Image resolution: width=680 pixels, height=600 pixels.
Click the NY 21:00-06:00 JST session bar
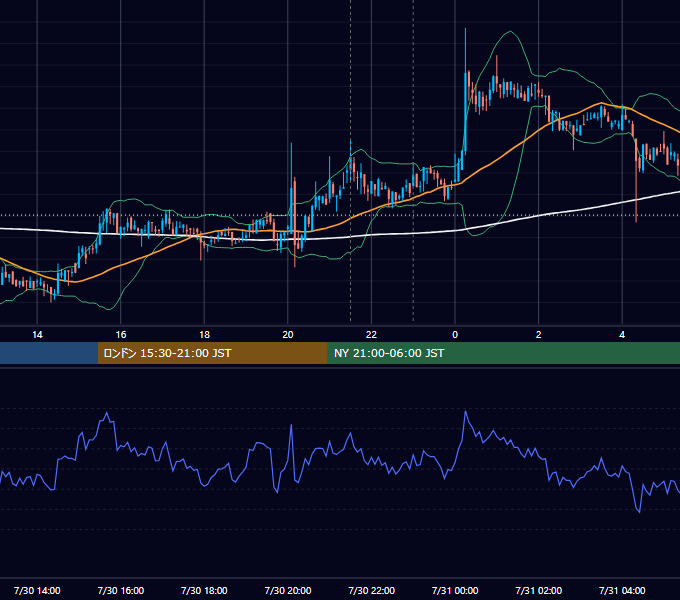(x=503, y=353)
